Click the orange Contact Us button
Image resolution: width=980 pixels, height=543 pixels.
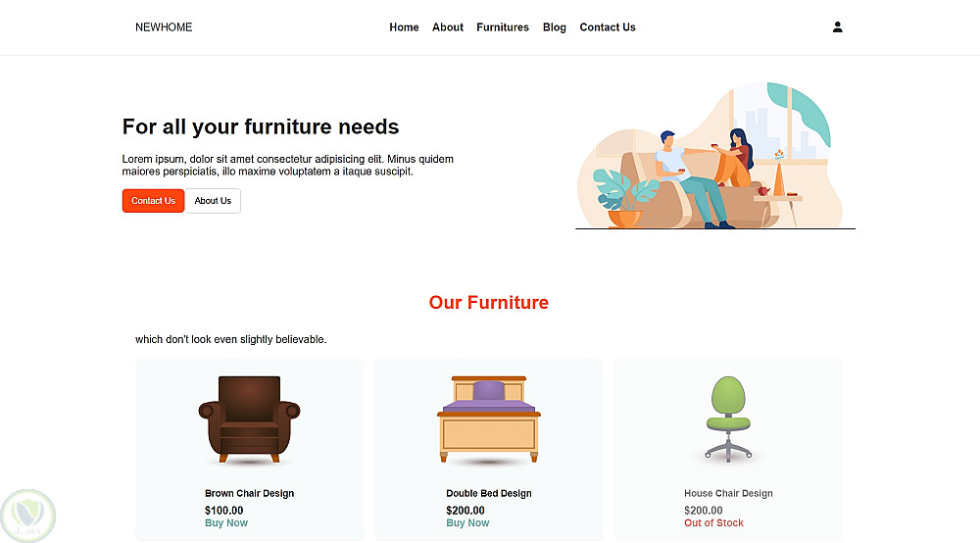(x=153, y=201)
